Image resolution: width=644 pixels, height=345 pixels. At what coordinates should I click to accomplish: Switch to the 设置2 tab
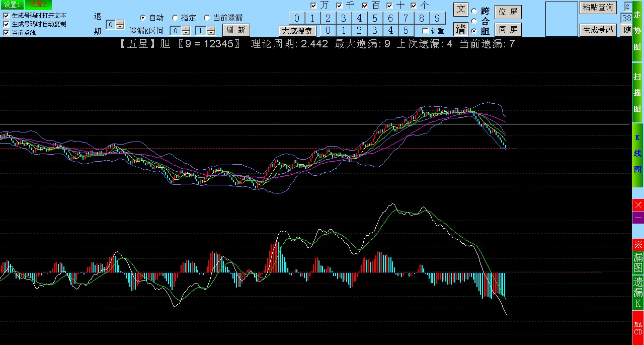click(38, 5)
